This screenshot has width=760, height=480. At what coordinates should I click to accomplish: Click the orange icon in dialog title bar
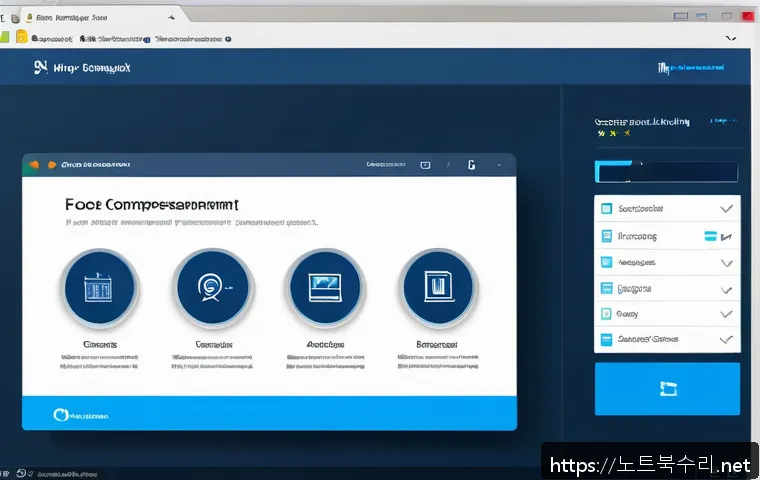pos(35,164)
